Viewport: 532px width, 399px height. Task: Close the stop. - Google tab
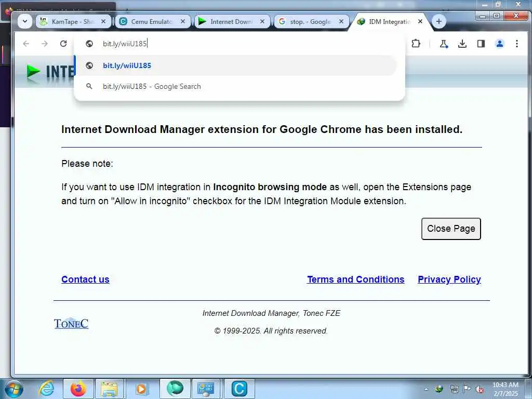[x=341, y=21]
